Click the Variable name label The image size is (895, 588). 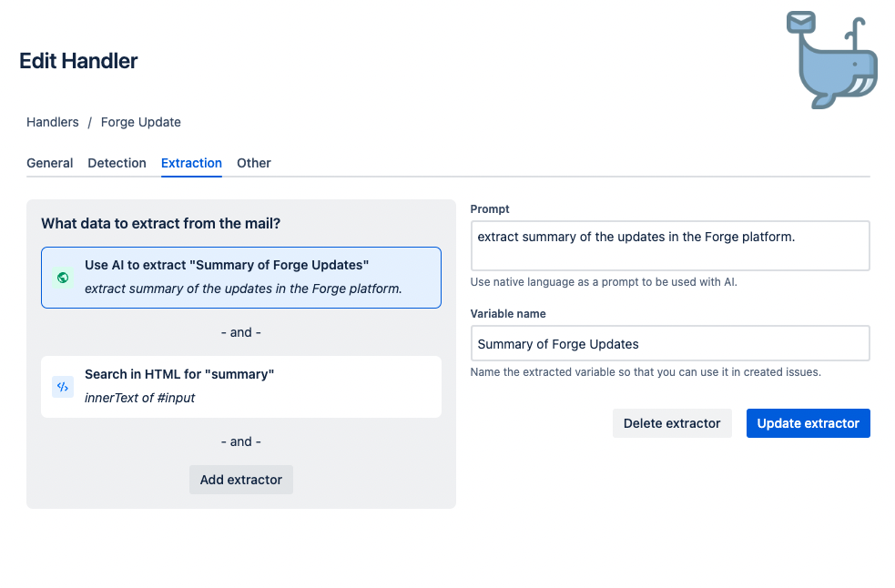[508, 313]
